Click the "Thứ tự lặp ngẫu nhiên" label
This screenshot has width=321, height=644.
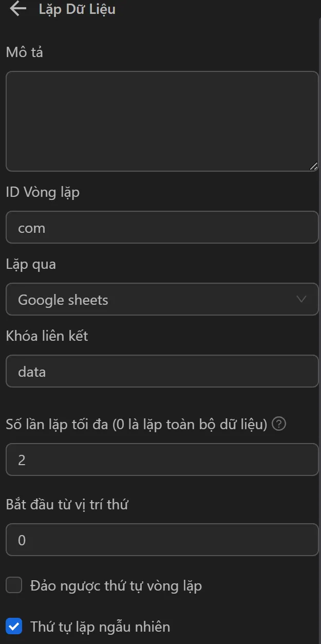click(x=100, y=627)
